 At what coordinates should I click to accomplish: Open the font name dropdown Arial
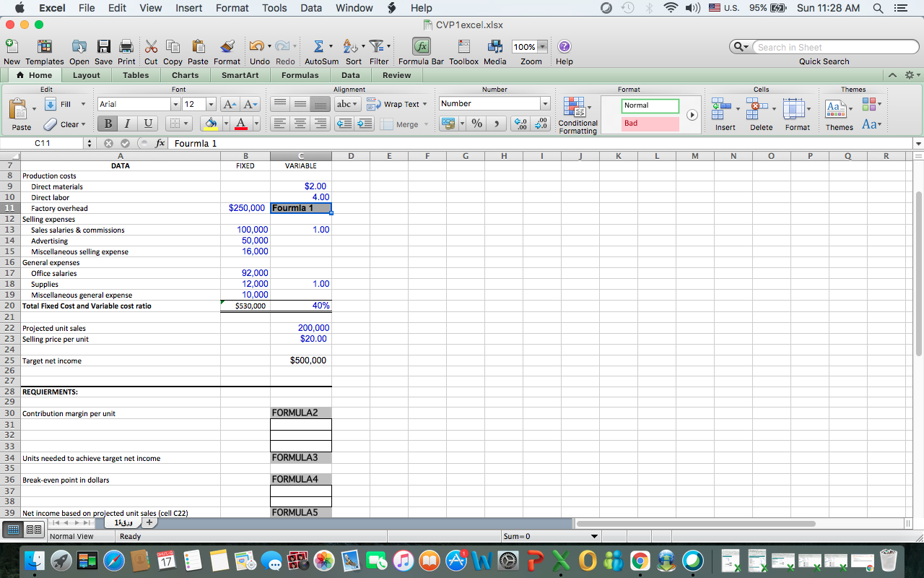pyautogui.click(x=175, y=104)
